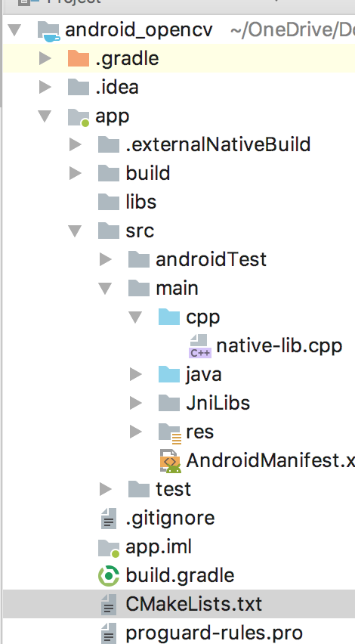Click the android_opencv project root icon
This screenshot has width=355, height=644.
pos(48,31)
